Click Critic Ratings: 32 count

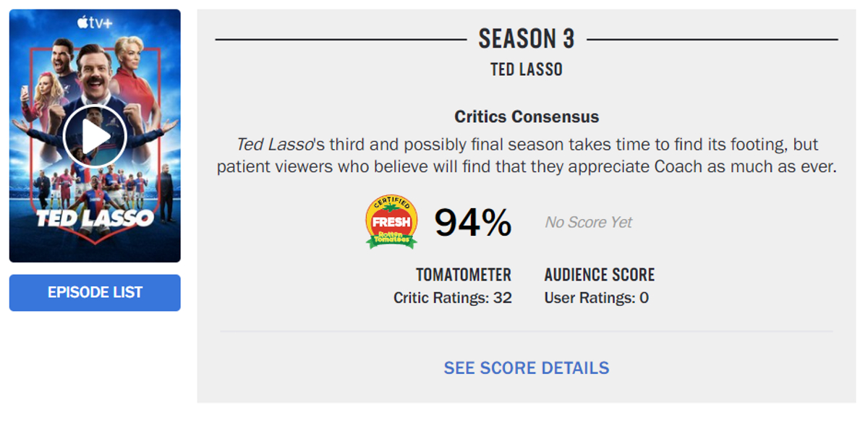453,298
